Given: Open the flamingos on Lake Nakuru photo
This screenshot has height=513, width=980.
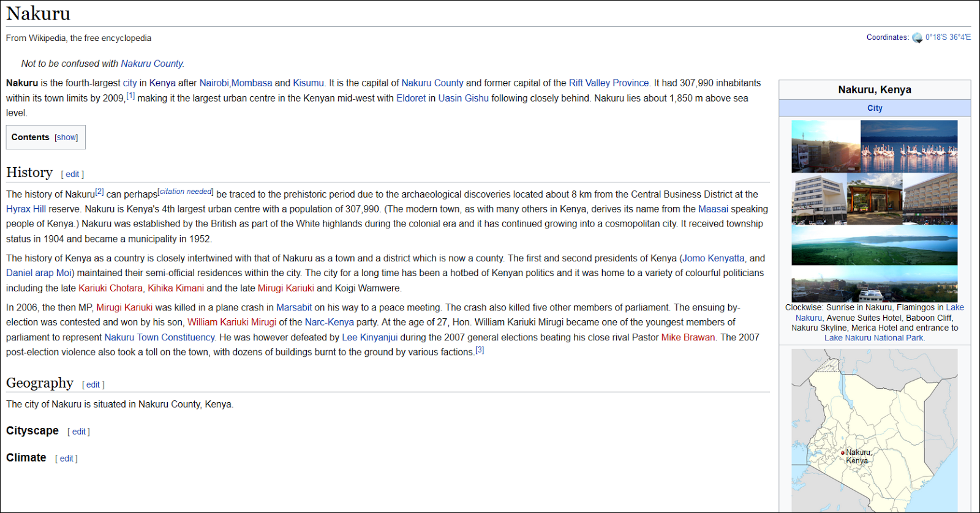Looking at the screenshot, I should [909, 146].
